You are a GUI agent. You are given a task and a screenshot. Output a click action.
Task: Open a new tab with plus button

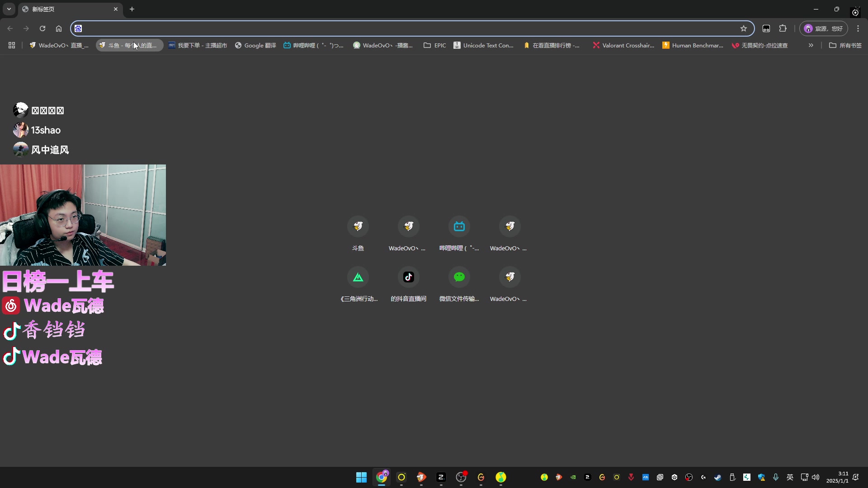pyautogui.click(x=132, y=9)
